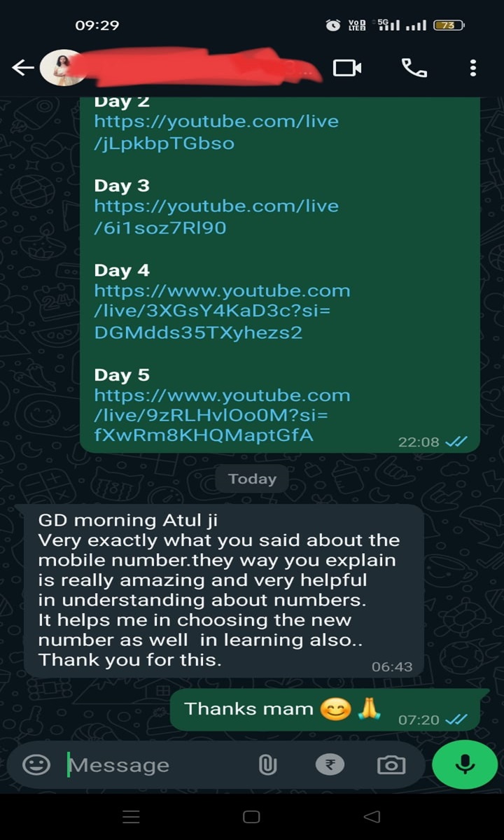
Task: Start a video call
Action: (347, 68)
